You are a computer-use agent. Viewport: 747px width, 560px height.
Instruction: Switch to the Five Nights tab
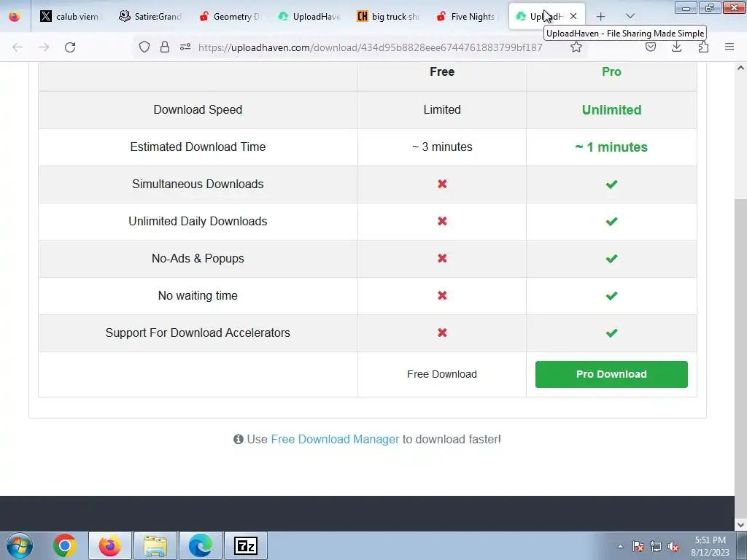pyautogui.click(x=468, y=16)
